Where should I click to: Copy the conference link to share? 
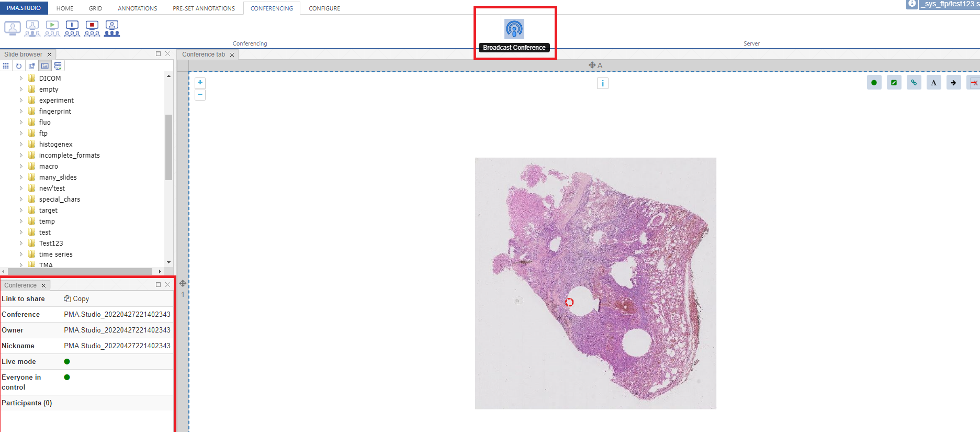tap(76, 299)
